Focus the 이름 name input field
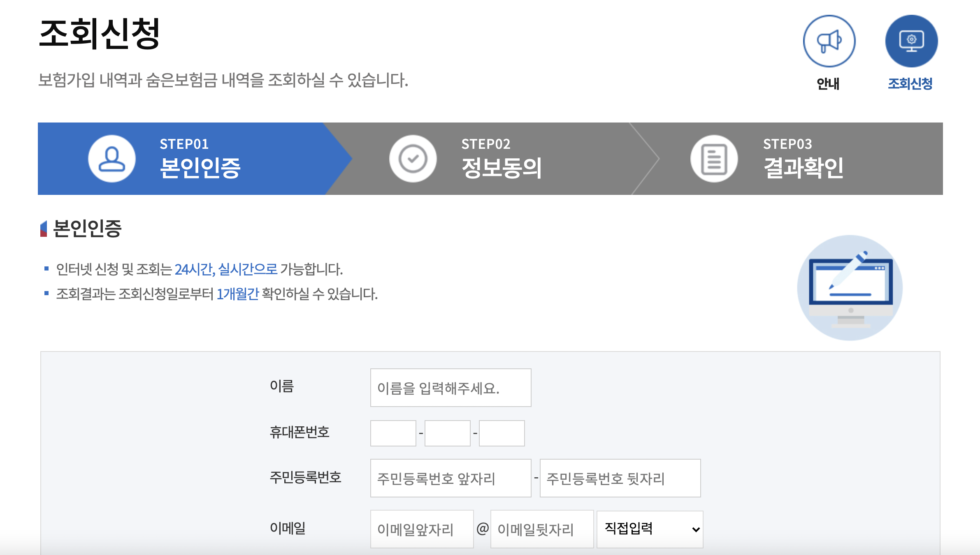The height and width of the screenshot is (555, 980). pyautogui.click(x=451, y=388)
